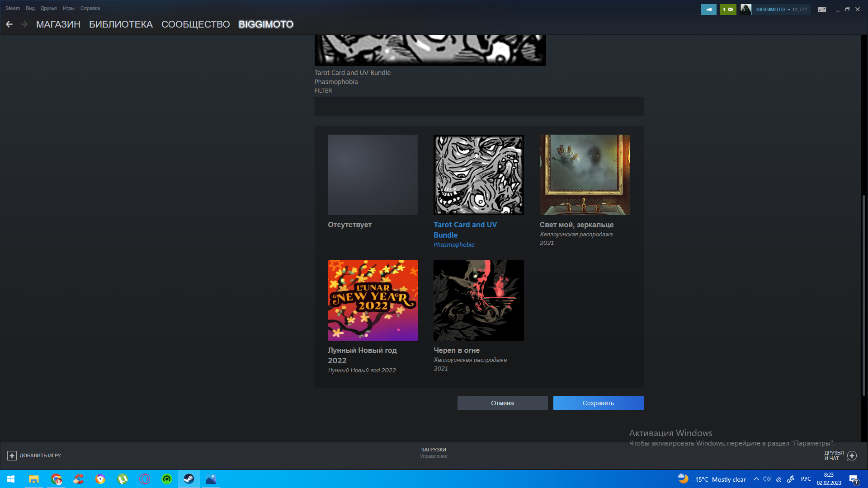Click the plus icon to add game
The image size is (868, 488).
(x=12, y=455)
